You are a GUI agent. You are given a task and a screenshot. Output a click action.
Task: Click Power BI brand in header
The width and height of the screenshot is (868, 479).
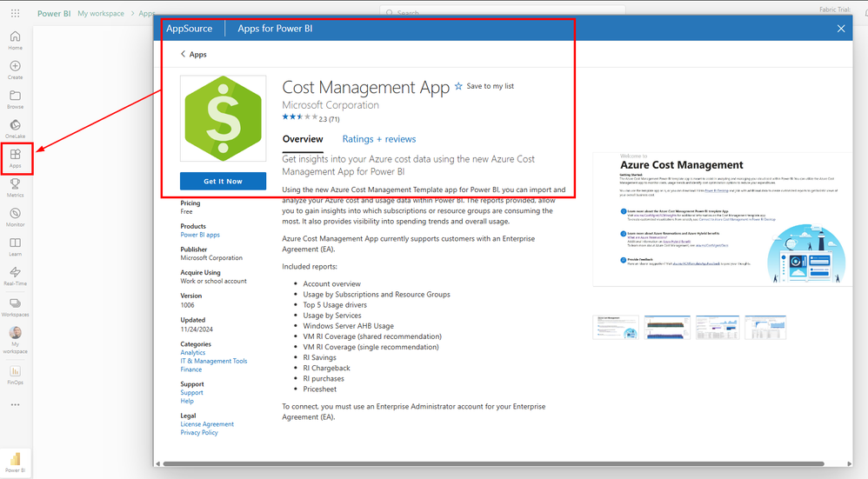(x=54, y=13)
